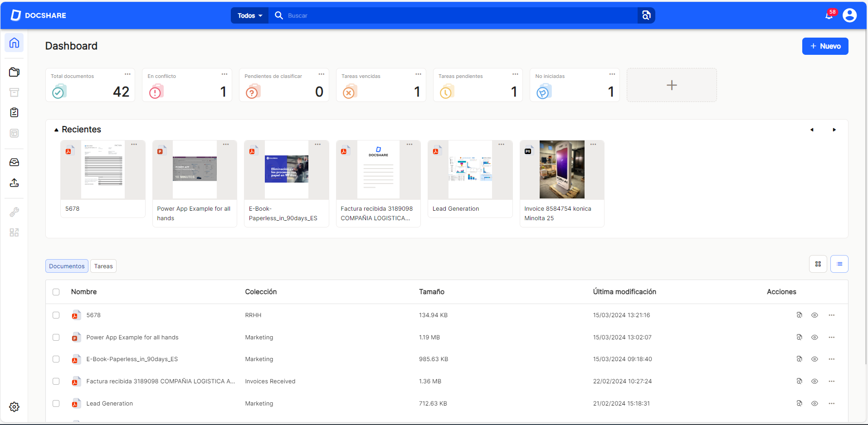
Task: Switch to list view of documents
Action: (839, 264)
